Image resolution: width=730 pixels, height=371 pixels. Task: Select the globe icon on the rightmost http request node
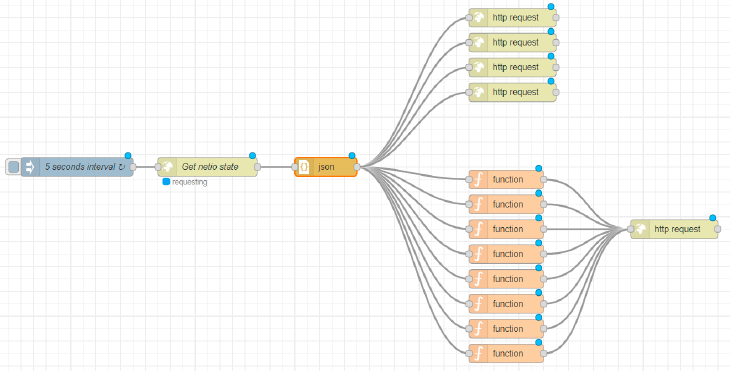[x=640, y=229]
